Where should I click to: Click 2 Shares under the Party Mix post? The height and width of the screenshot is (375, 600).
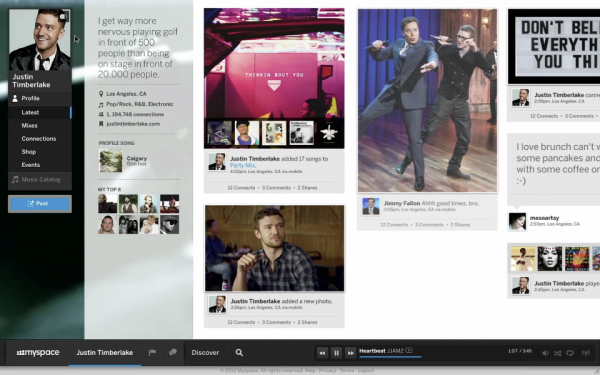307,188
